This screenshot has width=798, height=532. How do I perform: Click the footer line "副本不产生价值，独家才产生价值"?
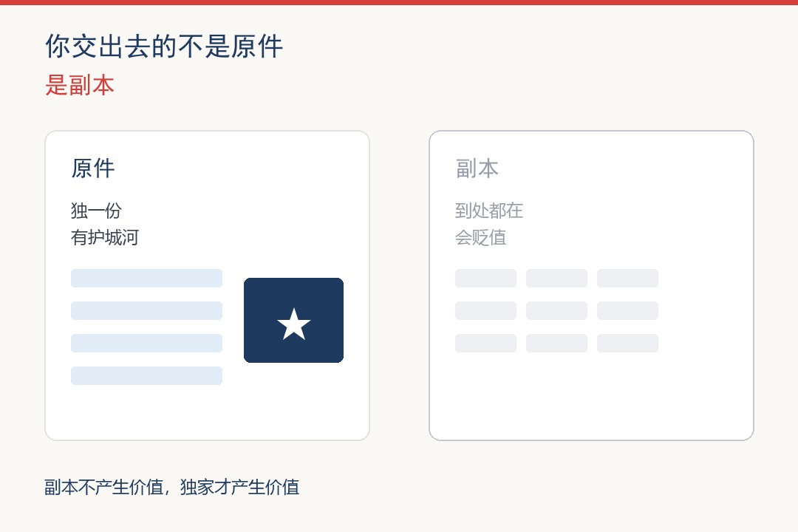tap(172, 487)
